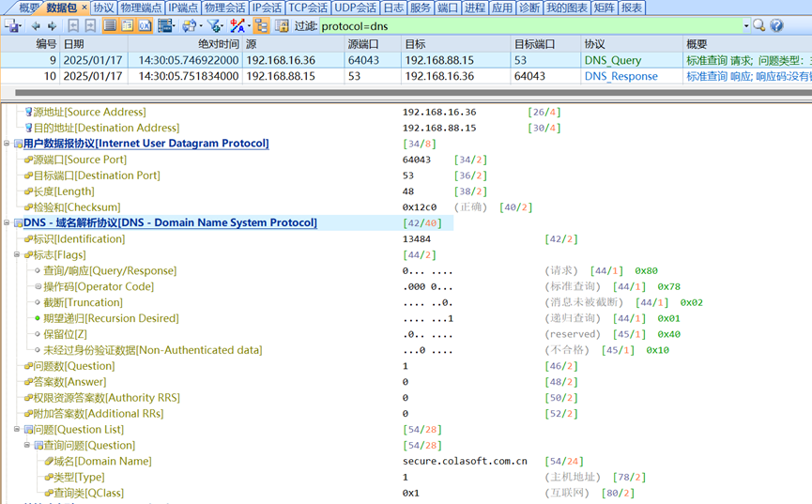
Task: Click the previous packet left arrow
Action: 36,26
